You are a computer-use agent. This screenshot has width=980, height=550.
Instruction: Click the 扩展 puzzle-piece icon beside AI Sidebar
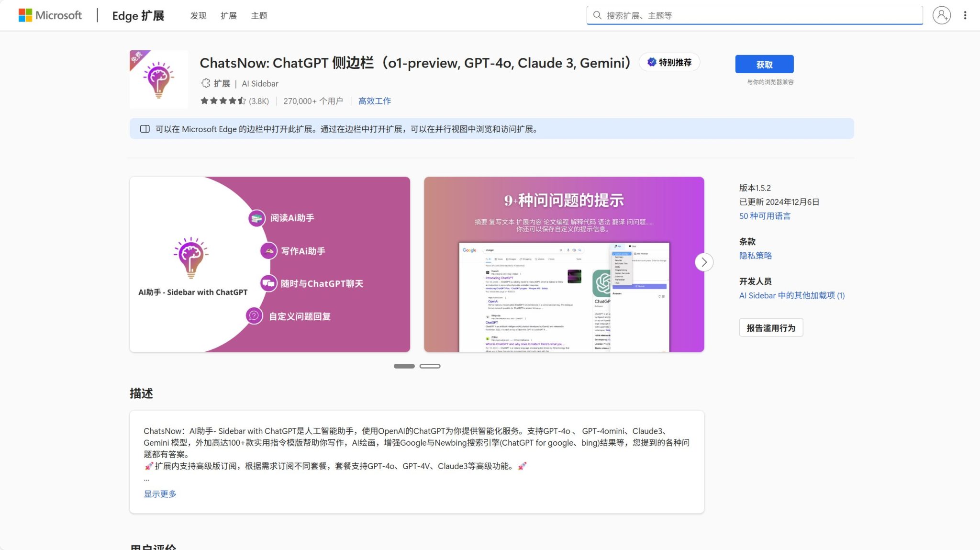(x=205, y=83)
